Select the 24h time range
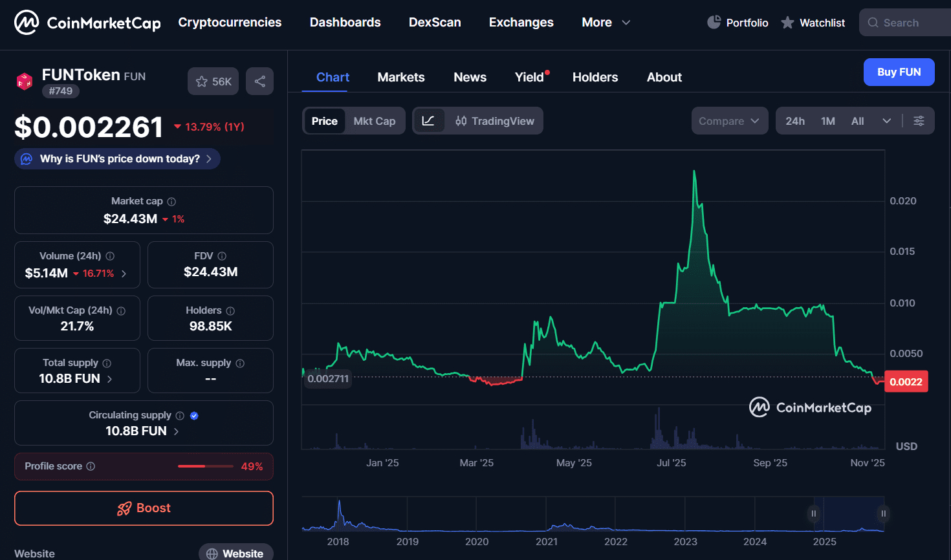The height and width of the screenshot is (560, 951). 795,121
